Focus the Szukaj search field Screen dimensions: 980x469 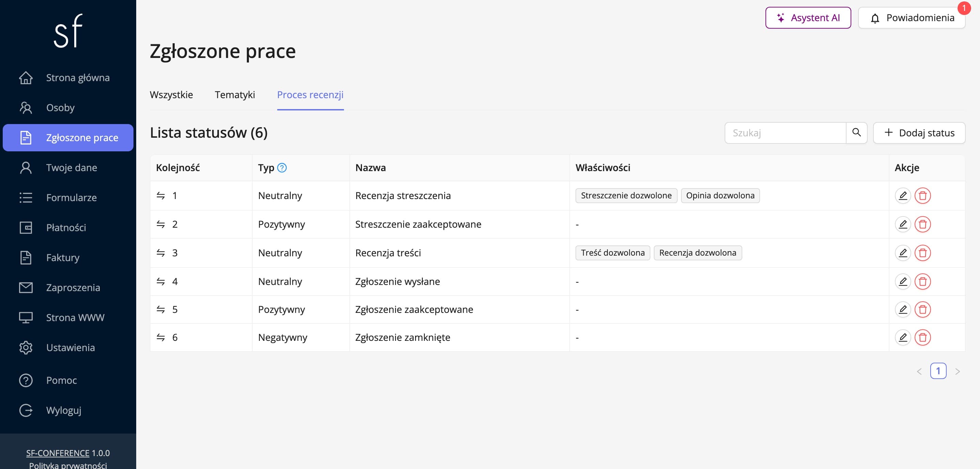click(785, 133)
